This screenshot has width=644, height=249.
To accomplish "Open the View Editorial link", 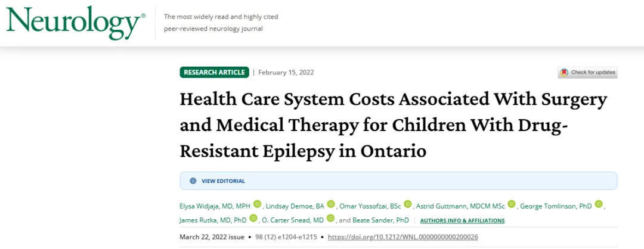I will (x=223, y=181).
